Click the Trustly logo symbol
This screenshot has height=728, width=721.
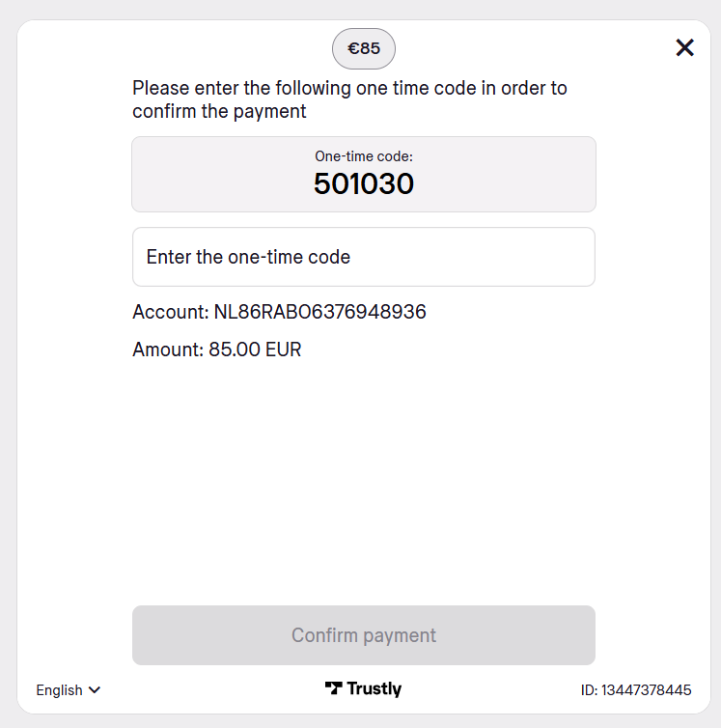coord(333,688)
